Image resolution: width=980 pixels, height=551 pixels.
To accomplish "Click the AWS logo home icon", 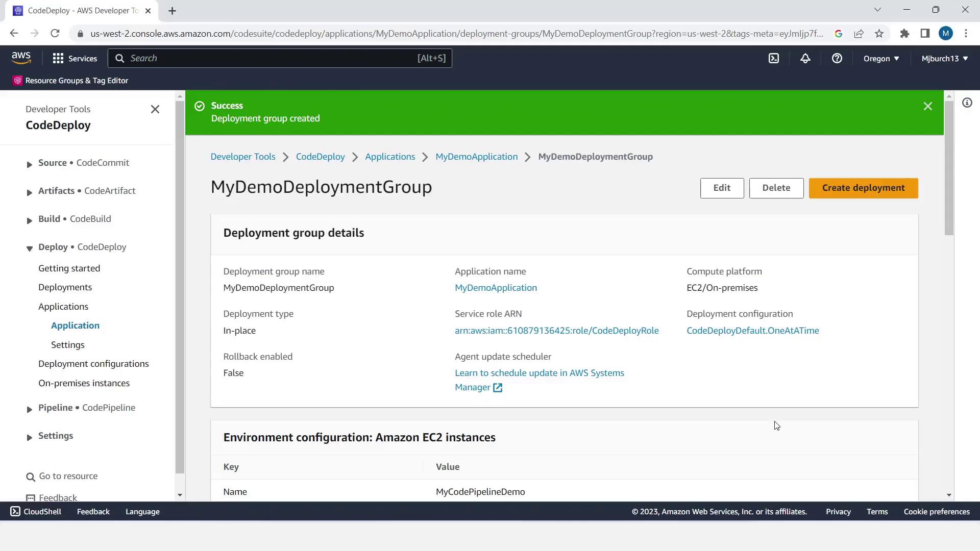I will (21, 58).
